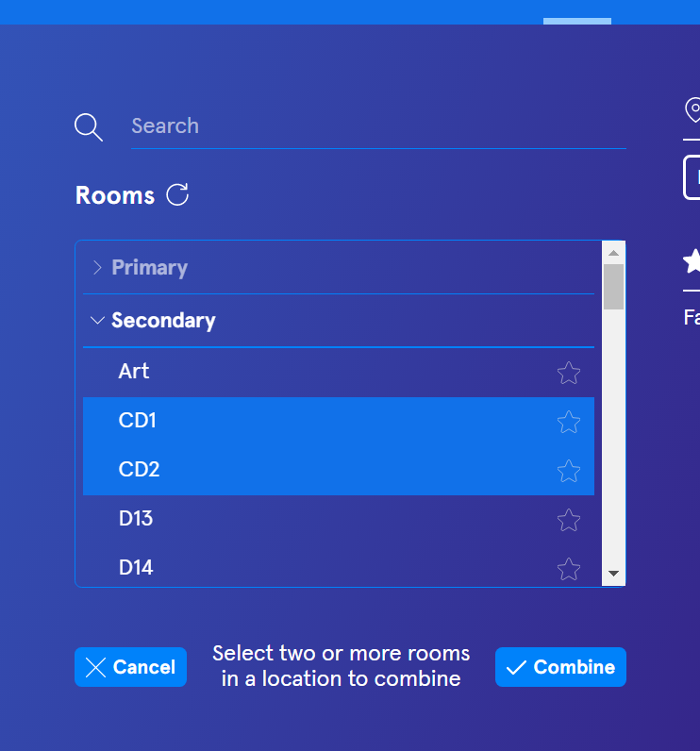This screenshot has height=751, width=700.
Task: Star the D14 room
Action: click(x=568, y=569)
